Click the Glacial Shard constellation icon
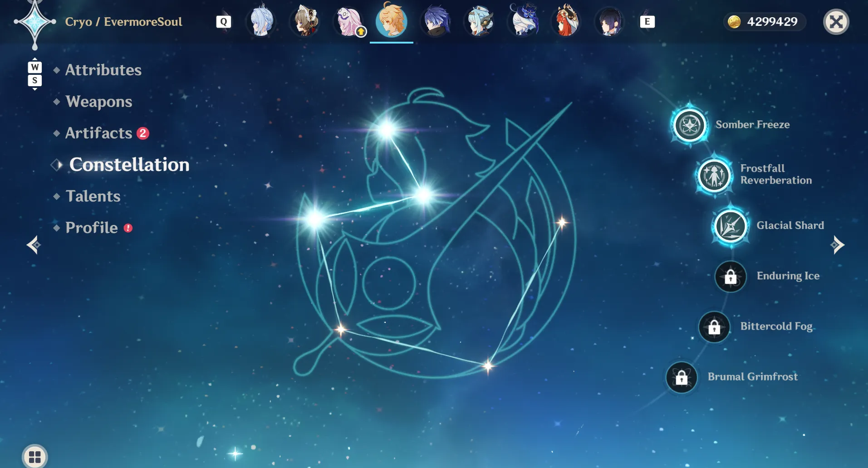Viewport: 868px width, 468px height. tap(731, 226)
